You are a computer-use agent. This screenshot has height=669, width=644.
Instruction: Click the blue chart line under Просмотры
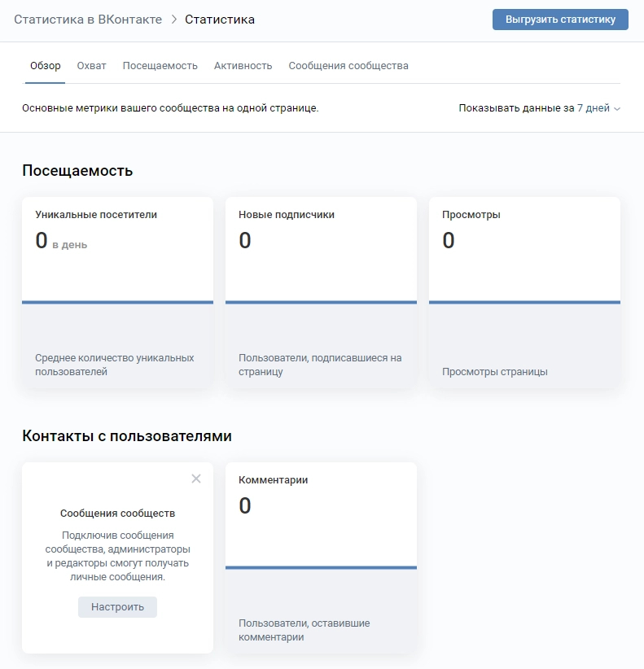(x=524, y=302)
